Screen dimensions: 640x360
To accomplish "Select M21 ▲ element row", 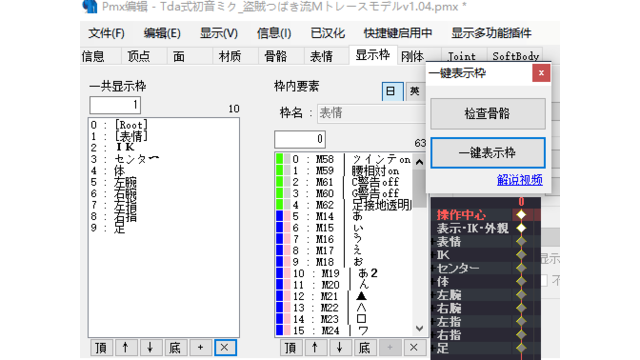I will click(x=344, y=296).
